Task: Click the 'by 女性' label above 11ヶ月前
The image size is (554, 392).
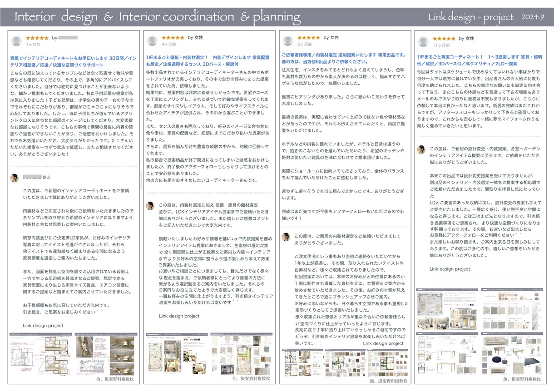Action: click(466, 39)
